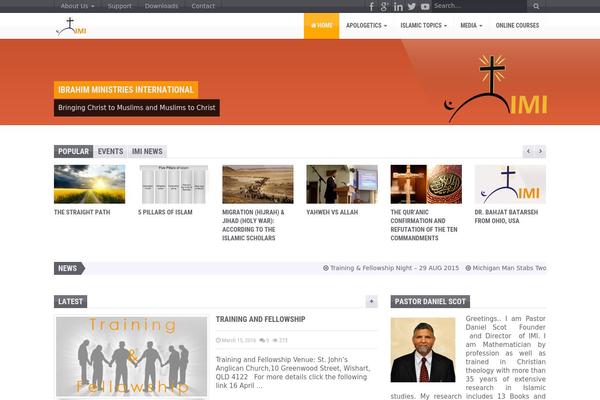600x400 pixels.
Task: Click the plus icon beside Latest
Action: click(x=372, y=301)
